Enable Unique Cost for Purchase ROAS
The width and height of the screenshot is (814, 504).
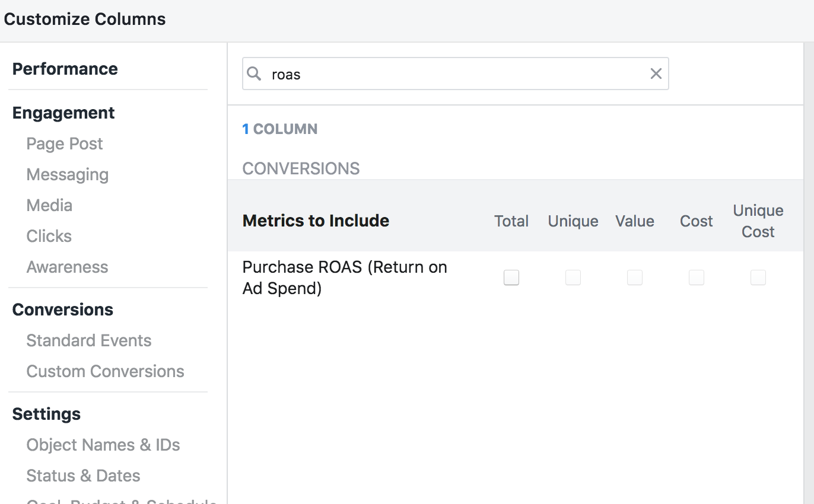click(x=758, y=277)
